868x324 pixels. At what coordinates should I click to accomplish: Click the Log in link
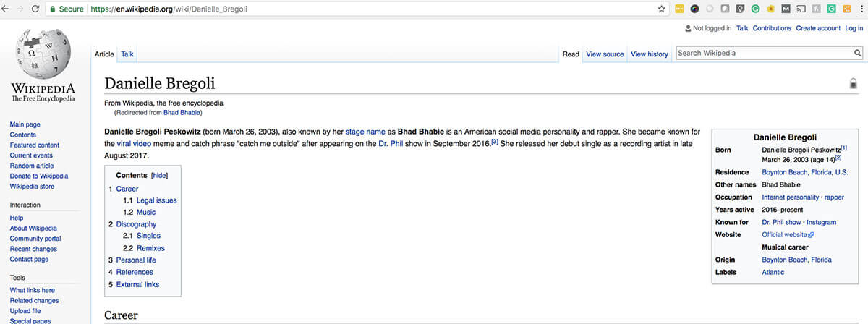coord(854,28)
